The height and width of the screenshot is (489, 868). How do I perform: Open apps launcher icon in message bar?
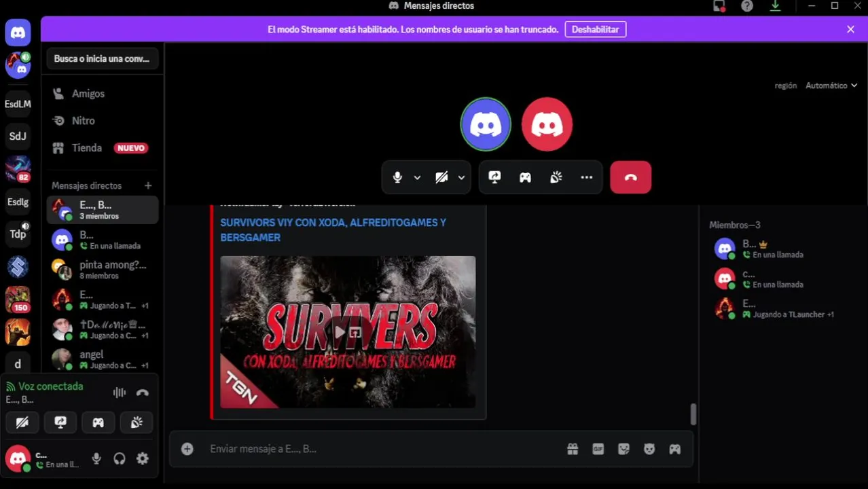click(x=674, y=449)
